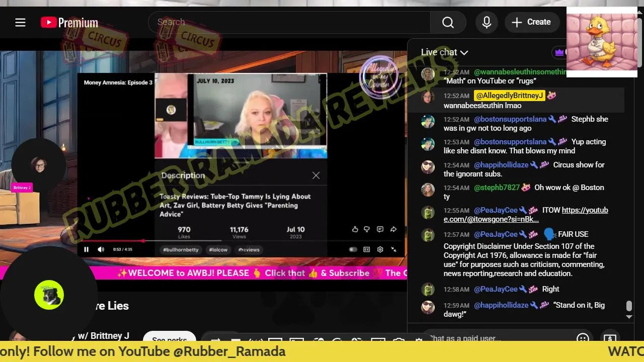The height and width of the screenshot is (362, 644).
Task: Click the magnifier search button
Action: coord(448,22)
